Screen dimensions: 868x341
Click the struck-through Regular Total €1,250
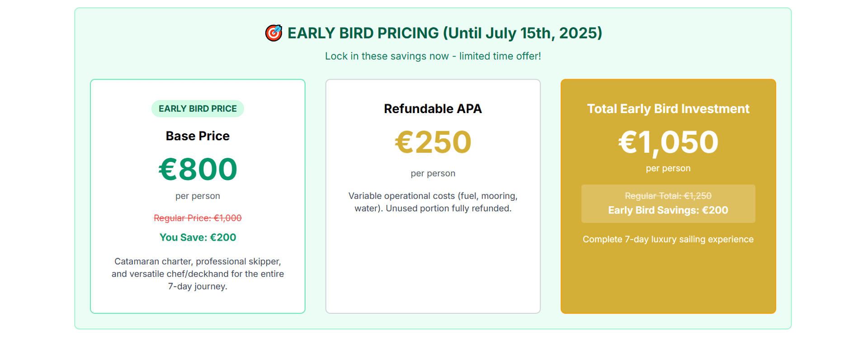668,196
